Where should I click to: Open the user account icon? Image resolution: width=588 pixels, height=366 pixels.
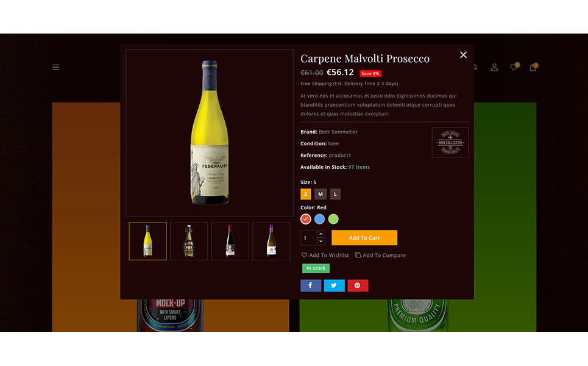pyautogui.click(x=494, y=67)
